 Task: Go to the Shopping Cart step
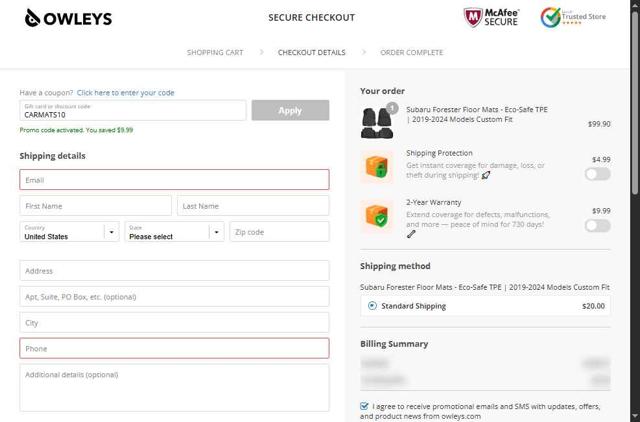click(x=215, y=53)
